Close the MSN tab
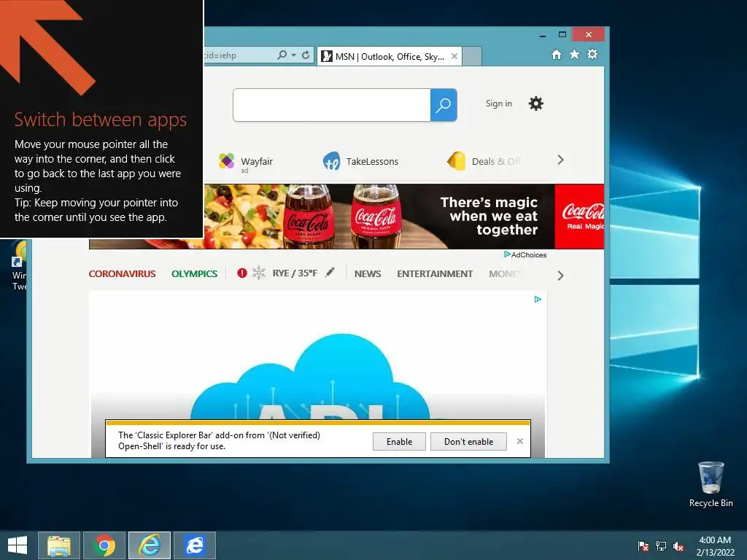Image resolution: width=747 pixels, height=560 pixels. [x=454, y=56]
